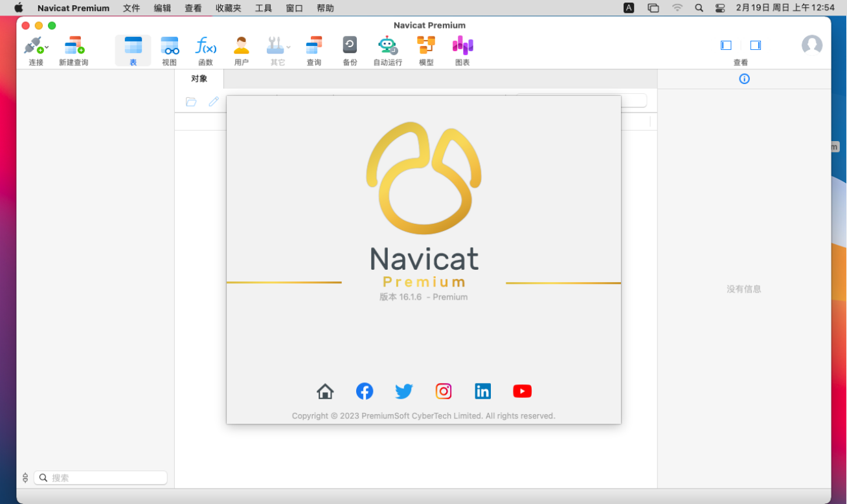Click the sidebar sort stepper arrows
The height and width of the screenshot is (504, 847).
coord(25,478)
